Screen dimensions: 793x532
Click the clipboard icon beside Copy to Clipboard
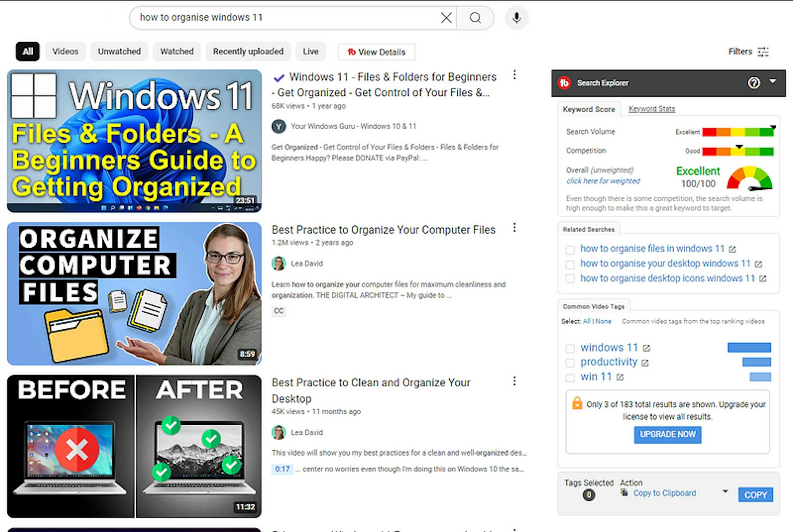coord(624,492)
